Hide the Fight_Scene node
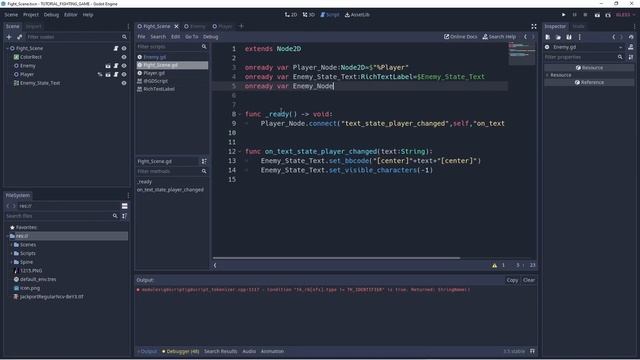The image size is (640, 360). (x=124, y=48)
